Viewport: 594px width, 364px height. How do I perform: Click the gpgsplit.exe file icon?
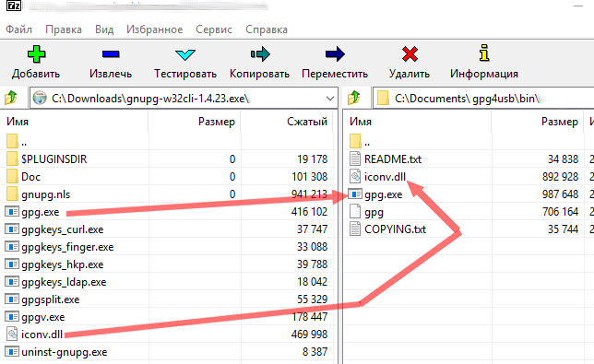coord(12,299)
